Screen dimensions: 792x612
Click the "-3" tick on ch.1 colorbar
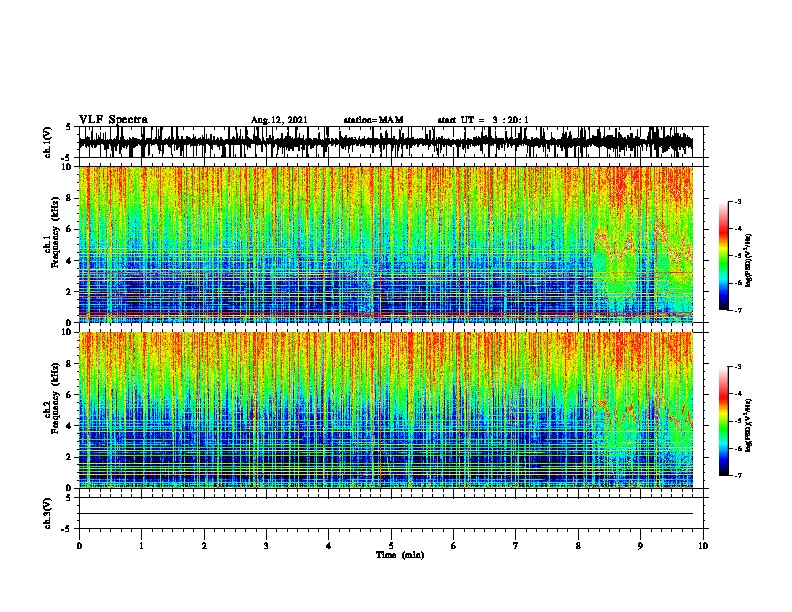(x=738, y=201)
